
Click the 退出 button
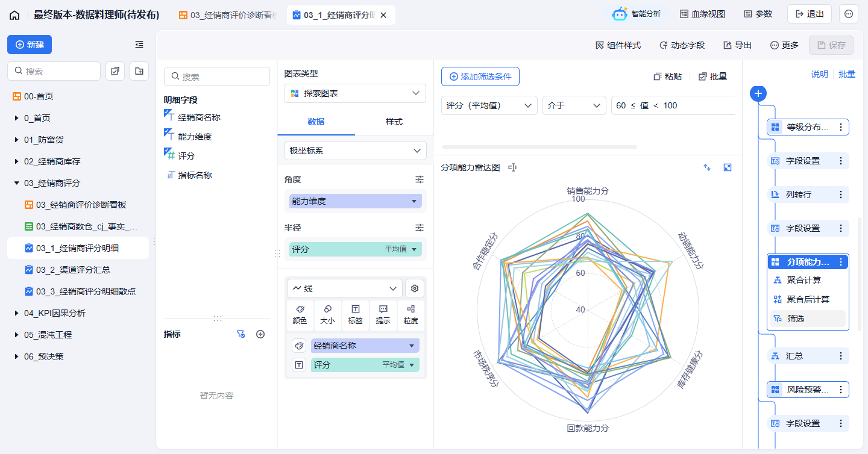click(810, 14)
